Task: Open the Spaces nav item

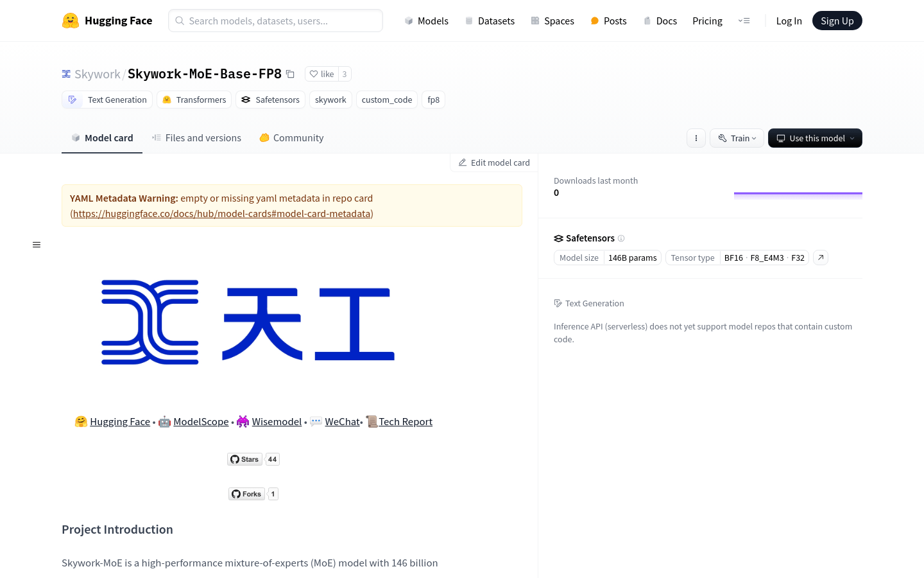Action: coord(552,21)
